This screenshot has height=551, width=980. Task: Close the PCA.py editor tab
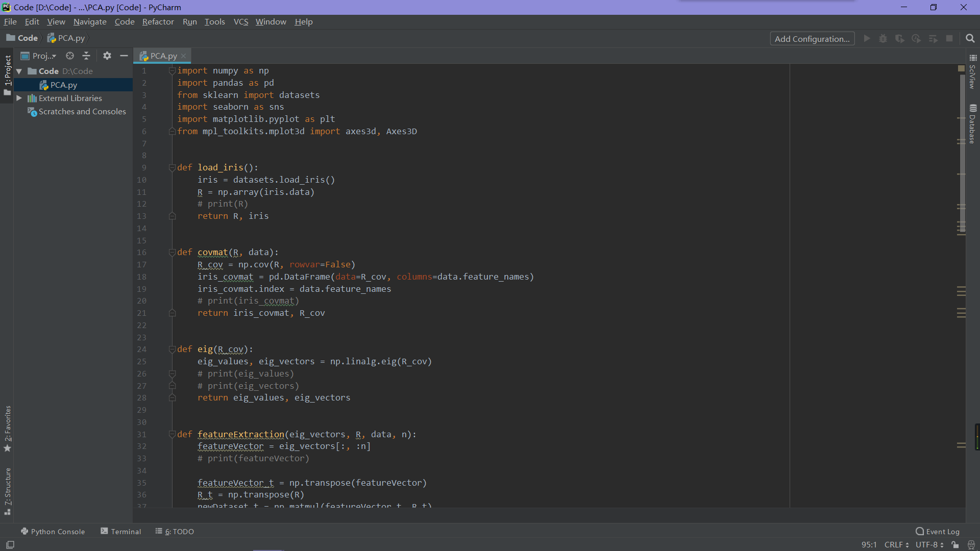[x=183, y=56]
